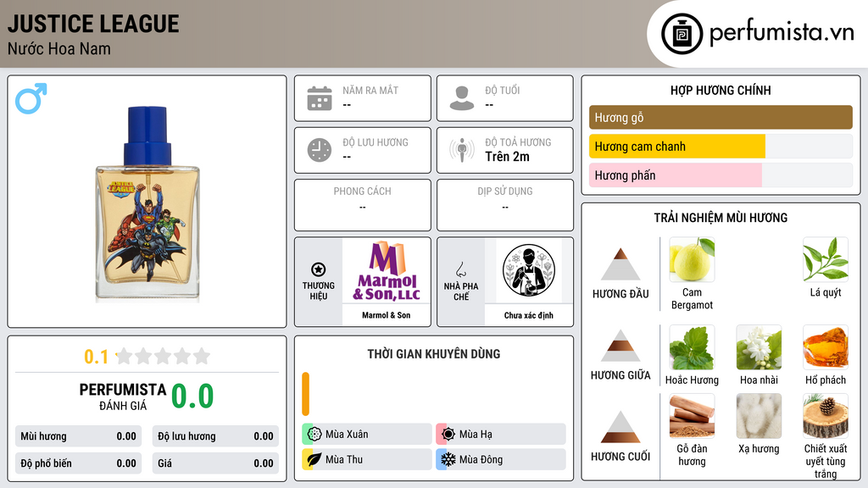This screenshot has width=868, height=488.
Task: Select the Chiết xuất tuyết tùng trắng image
Action: 826,416
